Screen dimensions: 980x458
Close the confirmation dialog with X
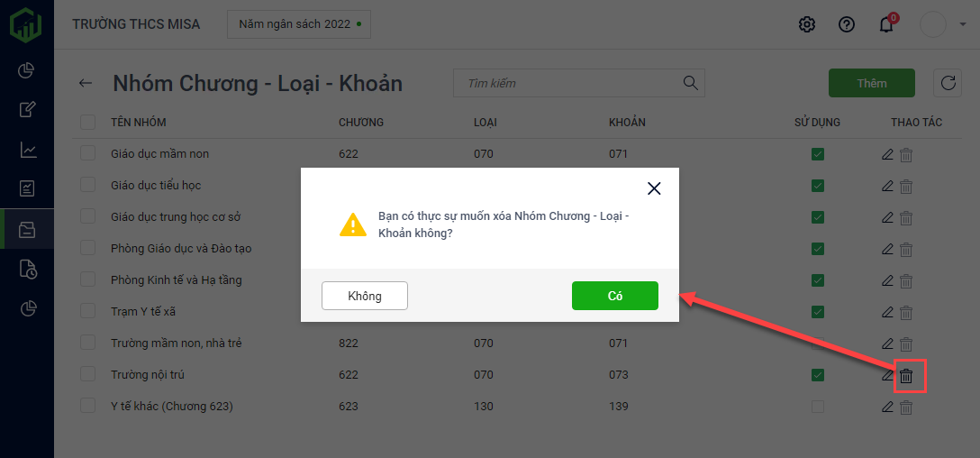pyautogui.click(x=654, y=188)
